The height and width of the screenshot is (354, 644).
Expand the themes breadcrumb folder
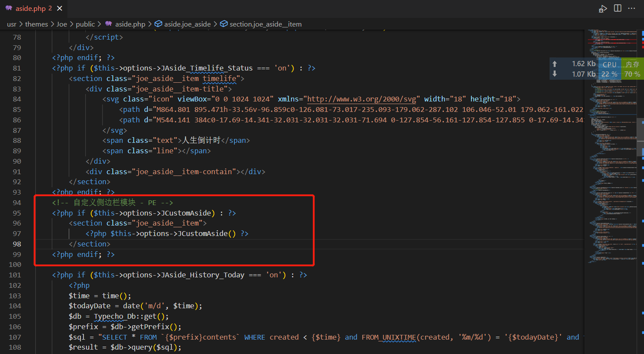37,24
